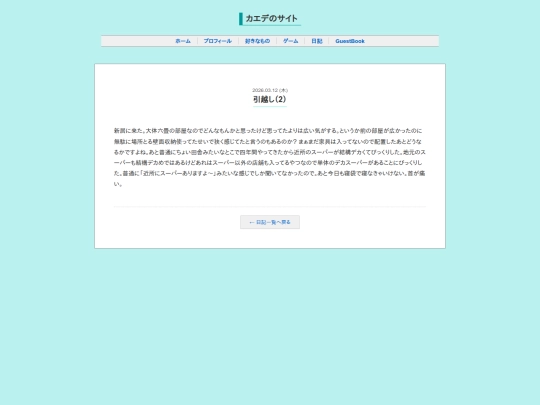
Task: Click the diary paragraph starting 新居に来た
Action: click(270, 157)
